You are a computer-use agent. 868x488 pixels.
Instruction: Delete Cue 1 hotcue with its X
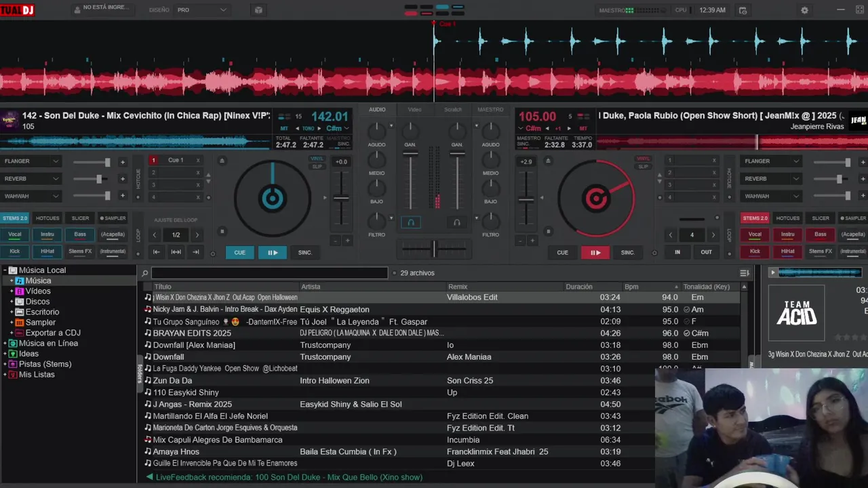[198, 161]
